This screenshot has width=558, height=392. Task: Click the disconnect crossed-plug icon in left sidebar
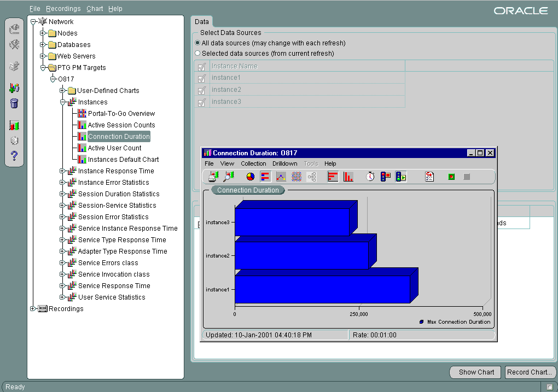(x=14, y=44)
